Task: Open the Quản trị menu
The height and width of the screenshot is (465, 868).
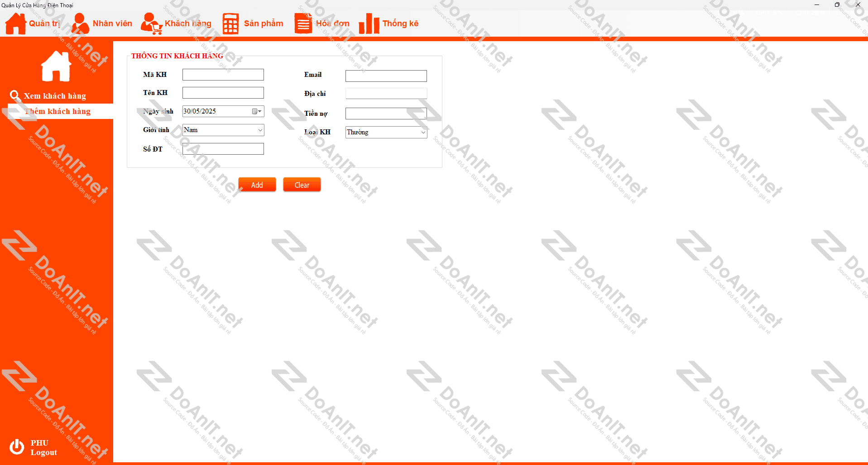Action: [44, 24]
